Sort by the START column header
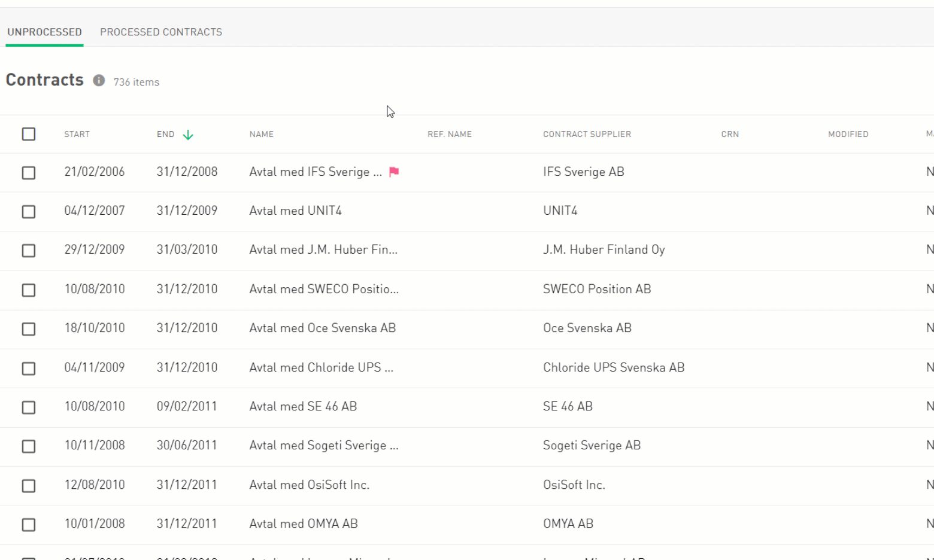The height and width of the screenshot is (560, 934). [77, 135]
